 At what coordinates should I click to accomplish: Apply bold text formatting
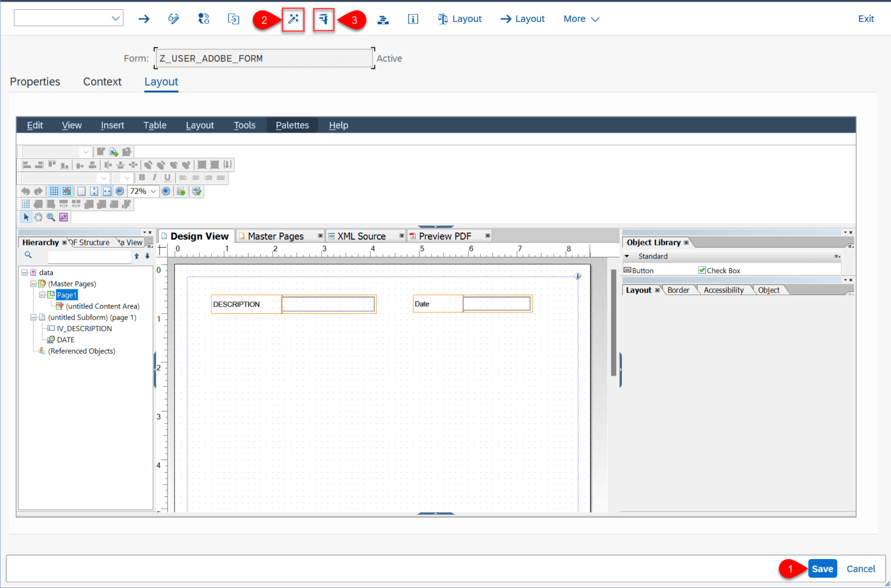[142, 177]
